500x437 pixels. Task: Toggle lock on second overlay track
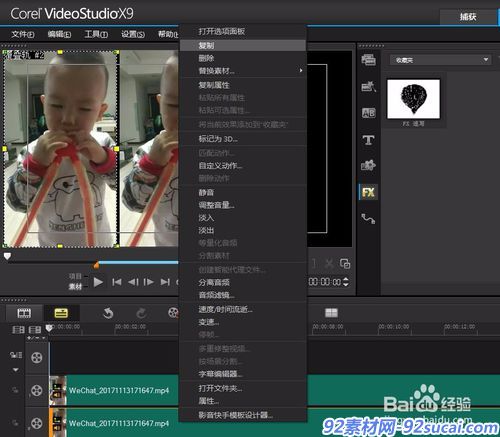15,423
